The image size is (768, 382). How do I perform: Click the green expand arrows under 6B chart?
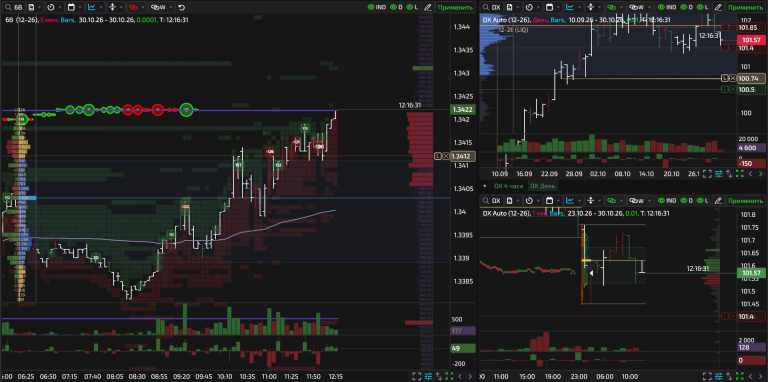[449, 376]
